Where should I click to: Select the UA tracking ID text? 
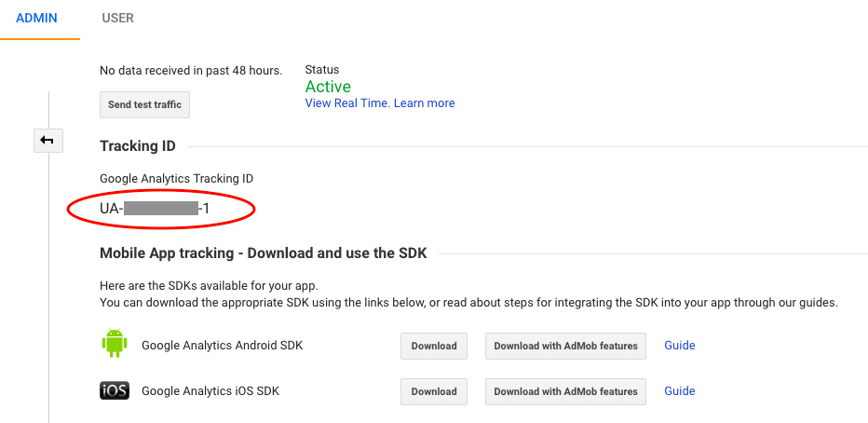155,208
